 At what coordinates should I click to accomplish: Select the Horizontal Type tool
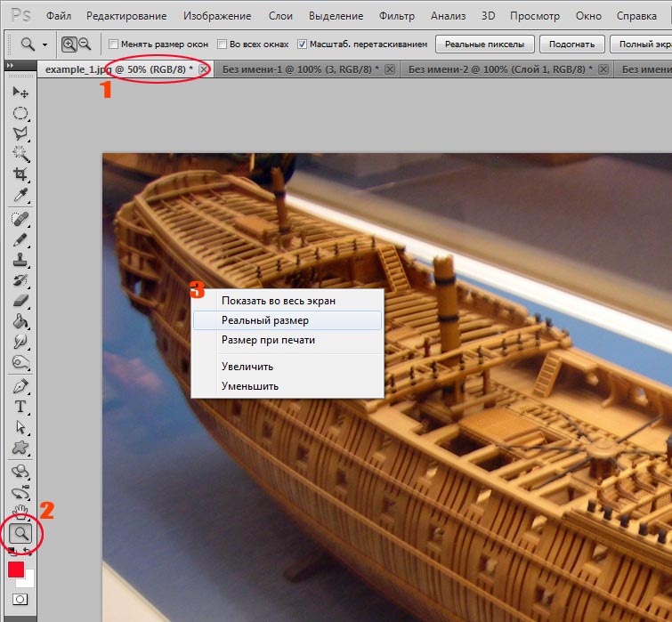20,407
